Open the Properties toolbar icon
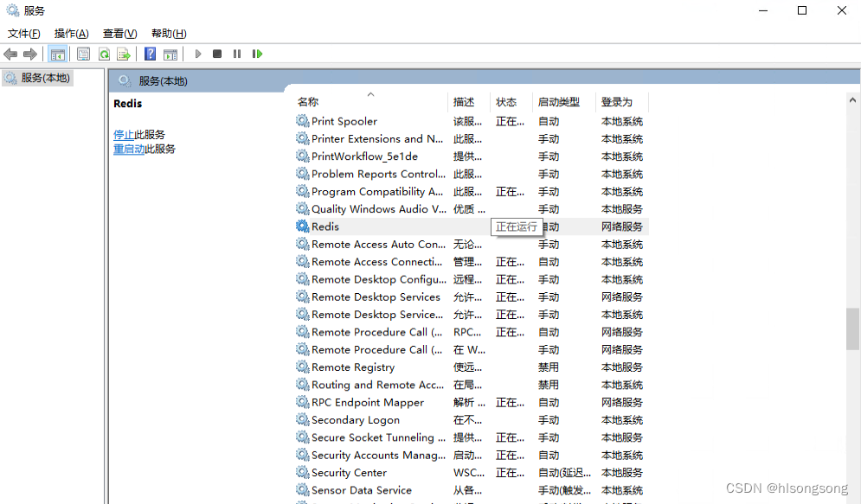The width and height of the screenshot is (861, 504). (83, 54)
